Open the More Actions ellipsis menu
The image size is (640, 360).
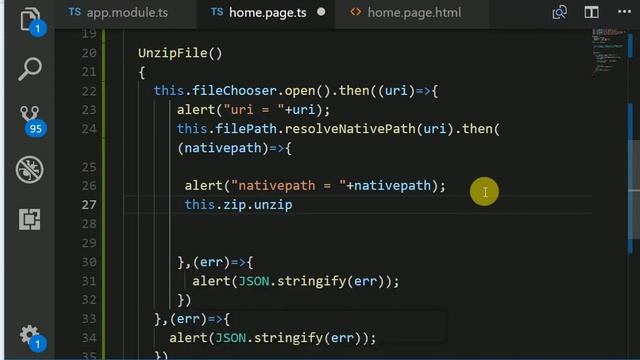624,12
